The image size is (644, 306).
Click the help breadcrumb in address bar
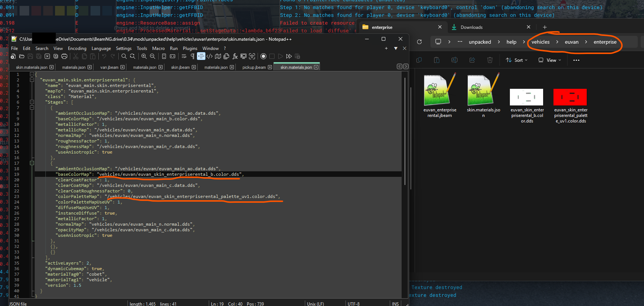click(511, 42)
